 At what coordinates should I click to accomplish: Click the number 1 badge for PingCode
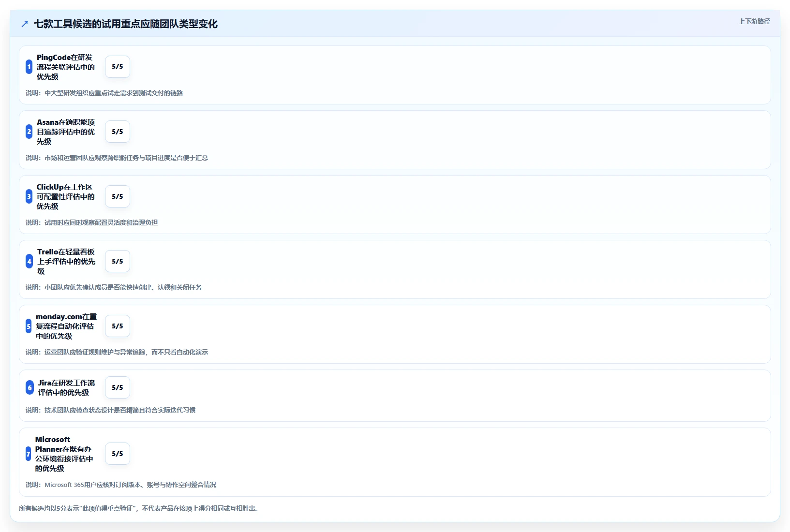coord(29,67)
